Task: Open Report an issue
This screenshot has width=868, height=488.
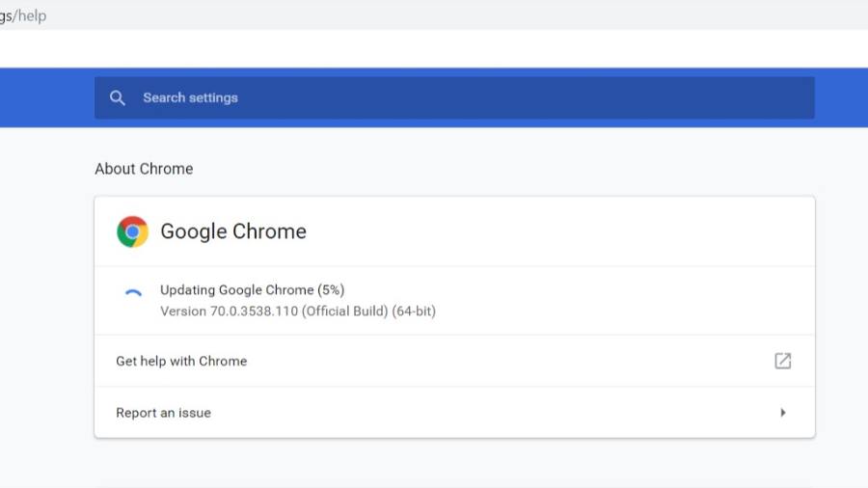Action: click(x=454, y=413)
